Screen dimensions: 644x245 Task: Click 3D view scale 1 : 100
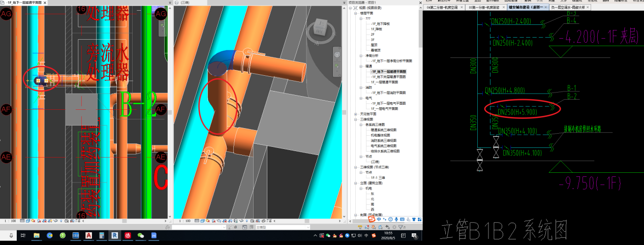[x=185, y=221]
